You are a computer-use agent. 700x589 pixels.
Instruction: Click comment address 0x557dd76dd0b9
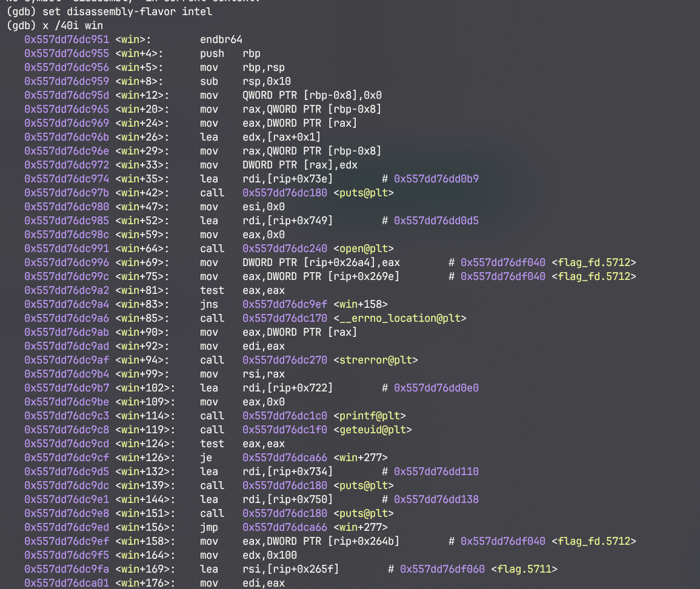click(x=436, y=179)
